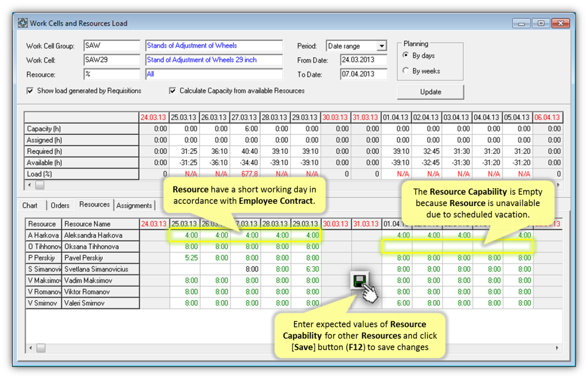Click the load table horizontal scrollbar thumb
Screen dimensions: 588x379
(40, 185)
